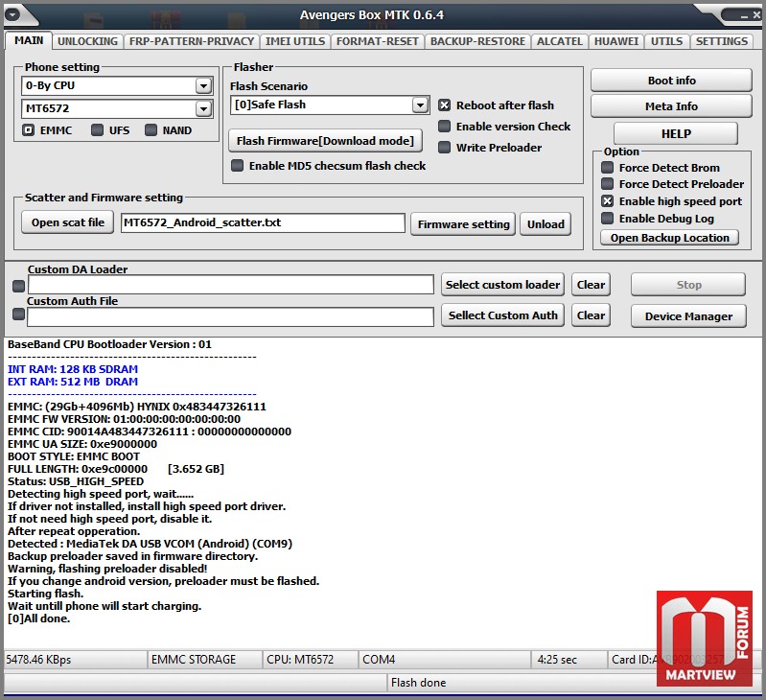Go to the UTILS tab
The width and height of the screenshot is (766, 700).
pyautogui.click(x=666, y=41)
